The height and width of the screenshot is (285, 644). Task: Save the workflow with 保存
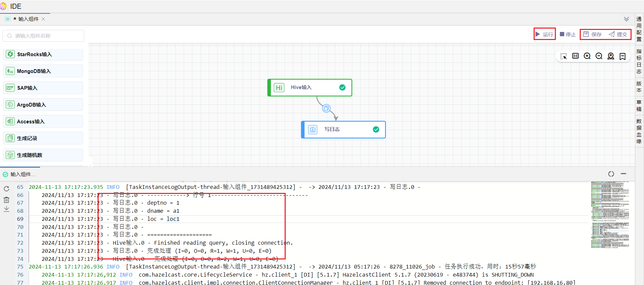tap(593, 34)
